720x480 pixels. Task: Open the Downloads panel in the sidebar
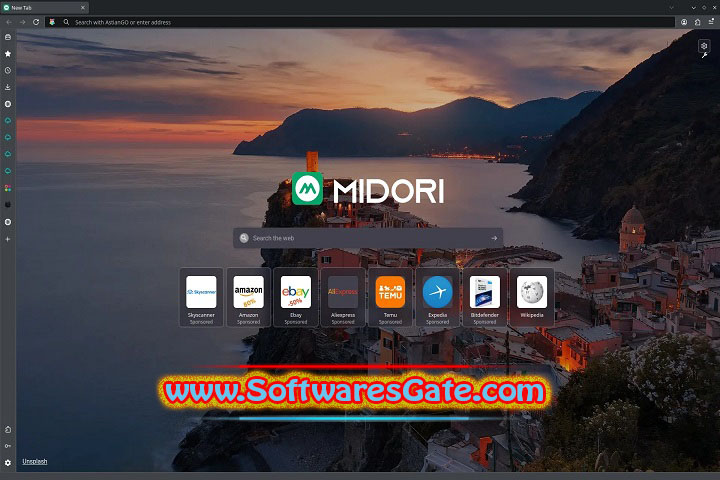pos(8,87)
